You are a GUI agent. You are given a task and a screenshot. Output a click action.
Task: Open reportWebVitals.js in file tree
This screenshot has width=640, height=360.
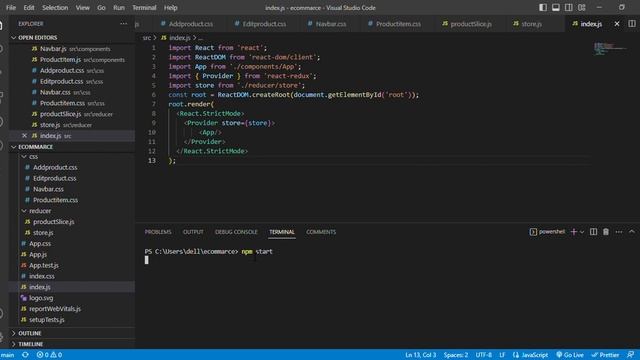pyautogui.click(x=55, y=309)
